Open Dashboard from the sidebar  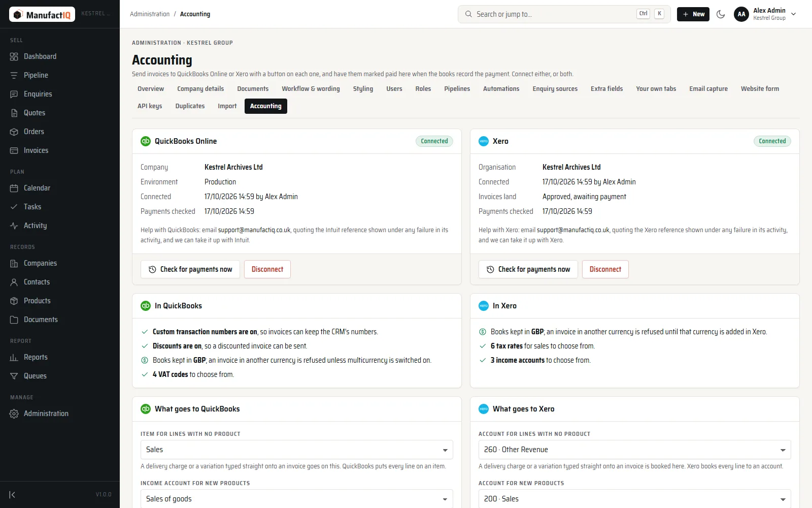[60, 56]
